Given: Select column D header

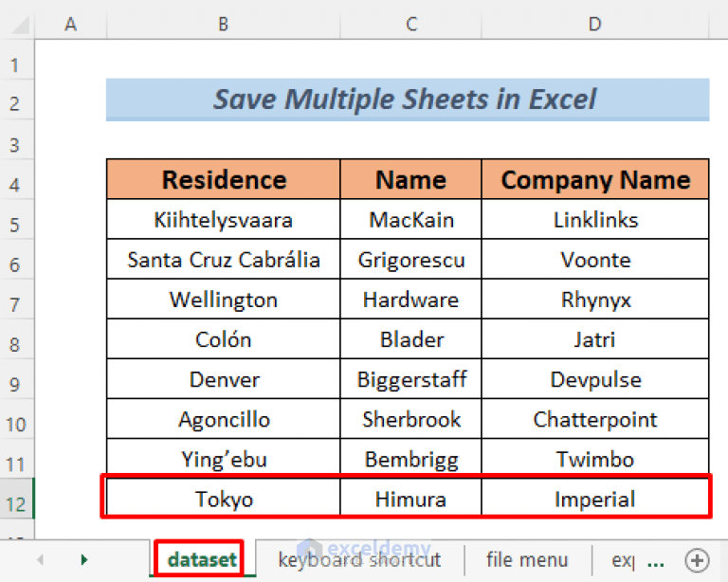Looking at the screenshot, I should point(595,24).
